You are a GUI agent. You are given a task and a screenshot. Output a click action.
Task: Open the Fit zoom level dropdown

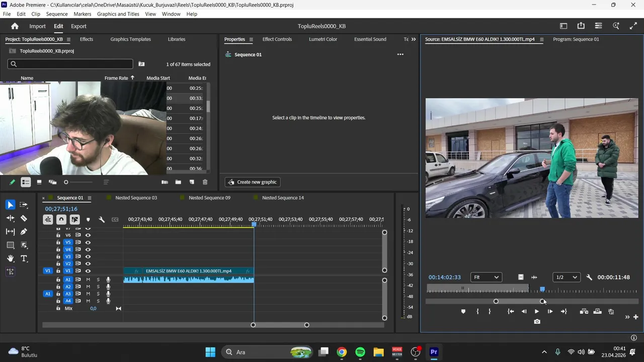(x=486, y=277)
